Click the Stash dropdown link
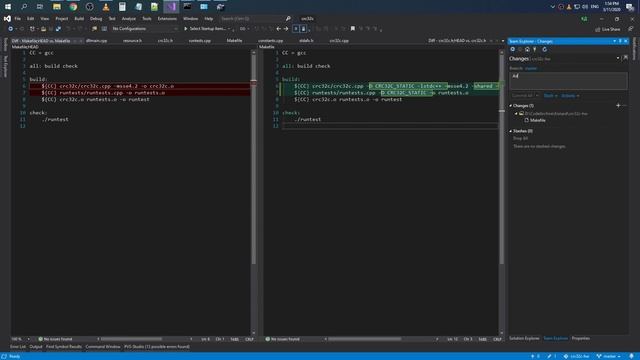Screen dimensions: 640x360 pos(550,96)
